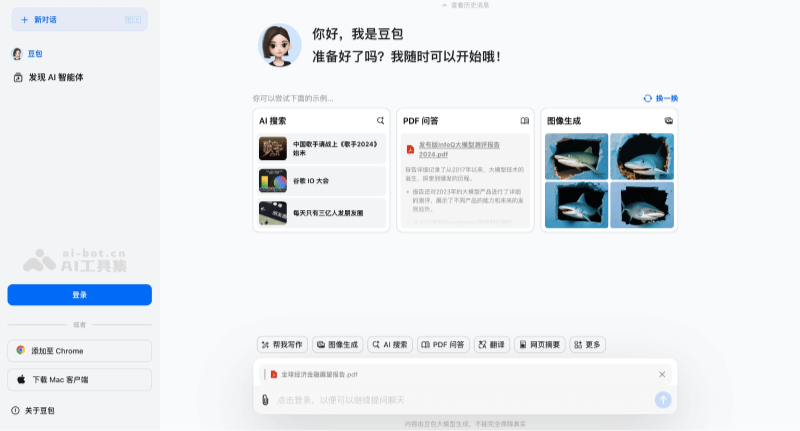Viewport: 800px width, 431px height.
Task: Open the 更多 skills menu
Action: pyautogui.click(x=587, y=345)
